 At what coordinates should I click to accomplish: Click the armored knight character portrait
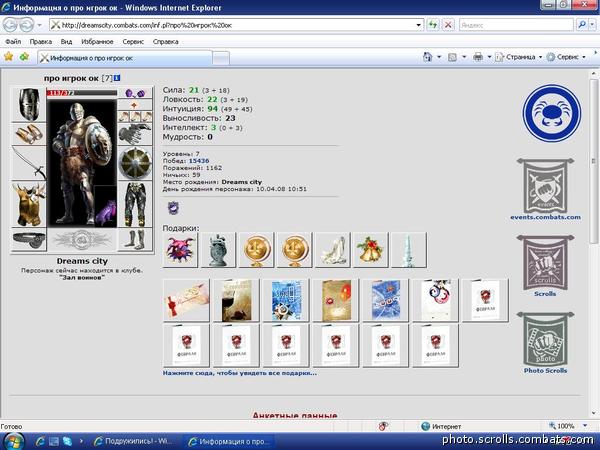point(82,163)
